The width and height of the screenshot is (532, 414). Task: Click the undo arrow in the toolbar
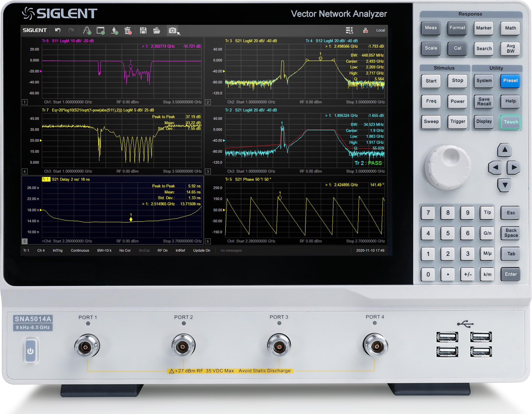[x=58, y=30]
